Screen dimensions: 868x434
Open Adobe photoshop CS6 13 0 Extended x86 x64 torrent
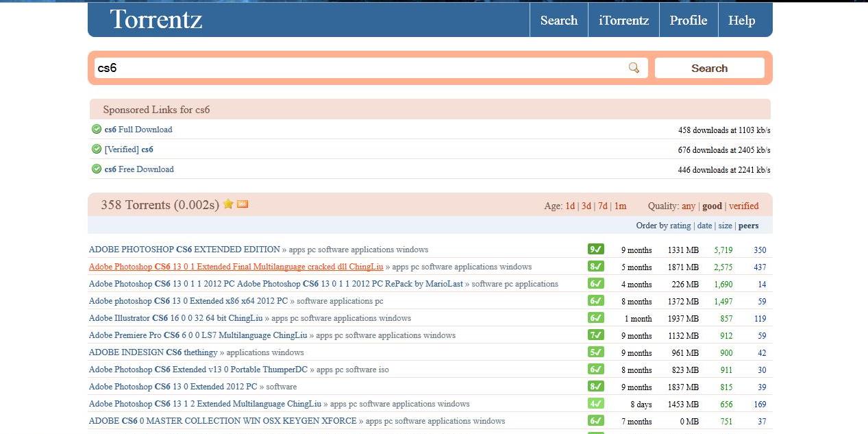coord(188,301)
